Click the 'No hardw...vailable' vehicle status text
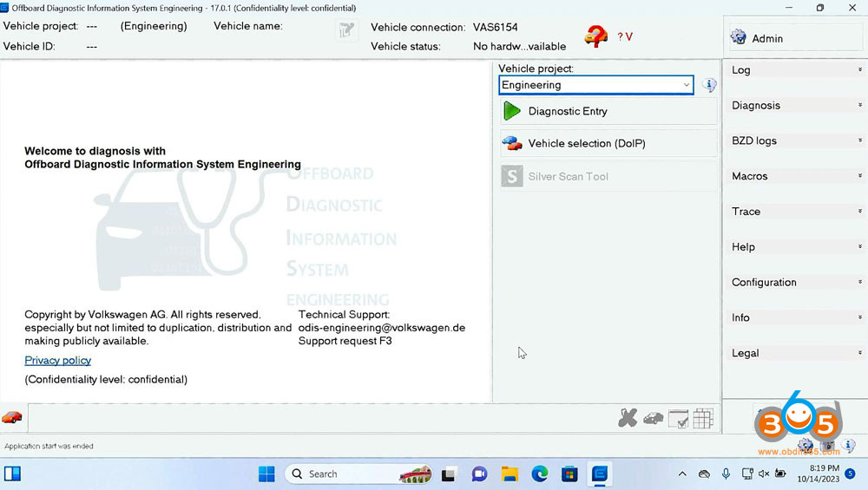 click(x=519, y=47)
